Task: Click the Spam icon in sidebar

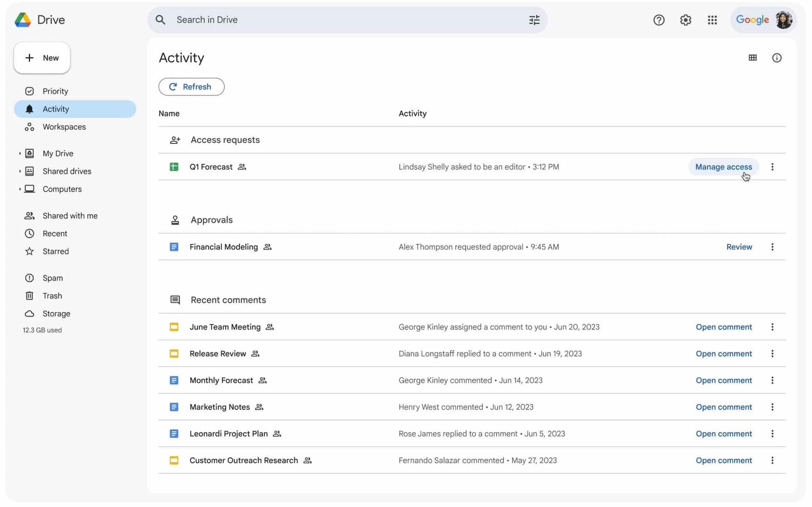Action: coord(29,278)
